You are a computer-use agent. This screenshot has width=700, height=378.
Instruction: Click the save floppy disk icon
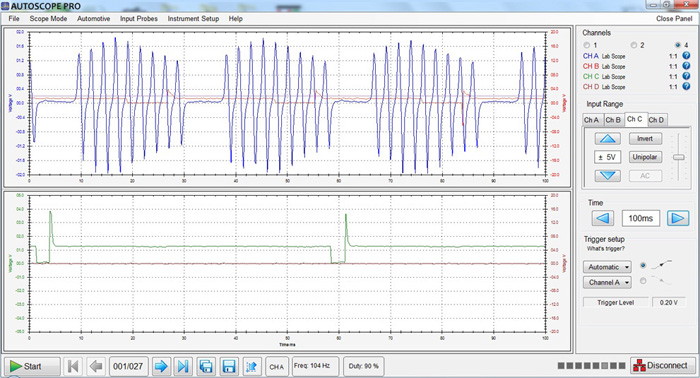tap(229, 366)
